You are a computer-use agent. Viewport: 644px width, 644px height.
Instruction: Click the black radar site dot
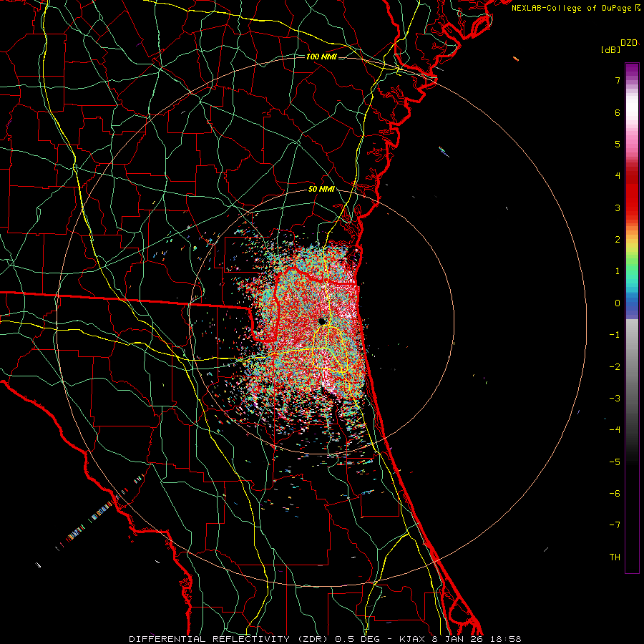tap(322, 321)
